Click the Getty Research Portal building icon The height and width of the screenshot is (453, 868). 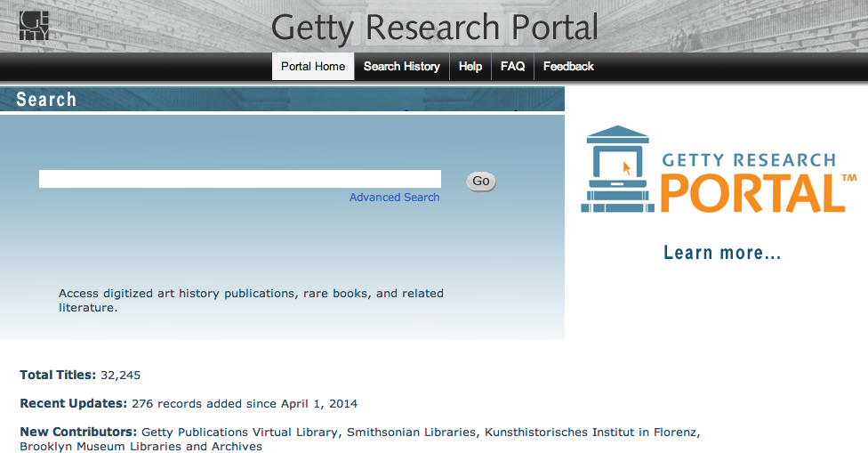pyautogui.click(x=617, y=169)
